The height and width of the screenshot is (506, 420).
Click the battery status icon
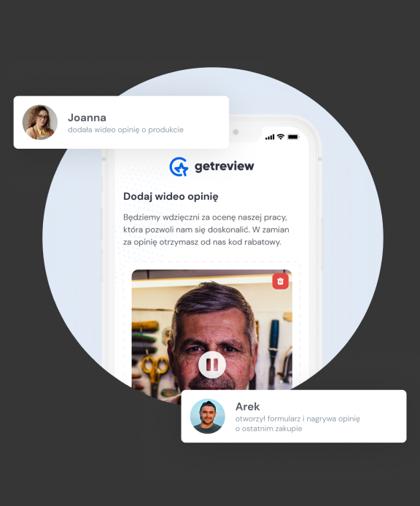click(293, 137)
